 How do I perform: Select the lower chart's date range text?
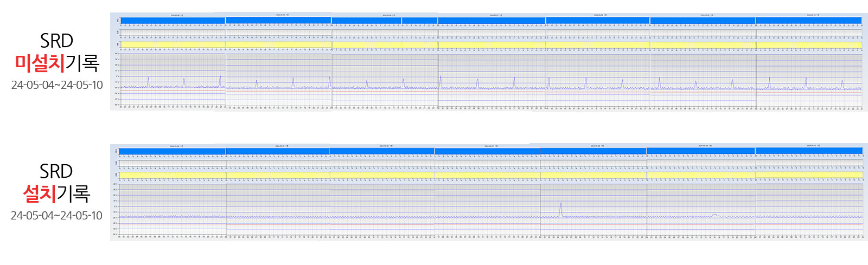[56, 216]
